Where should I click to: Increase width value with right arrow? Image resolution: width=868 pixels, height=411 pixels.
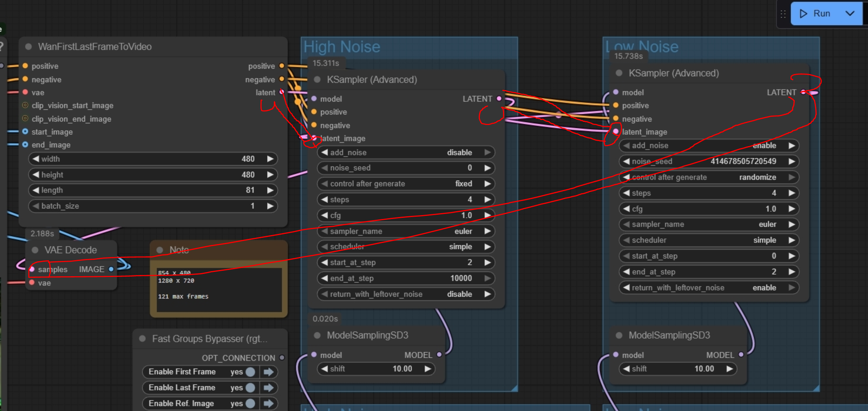[x=270, y=159]
